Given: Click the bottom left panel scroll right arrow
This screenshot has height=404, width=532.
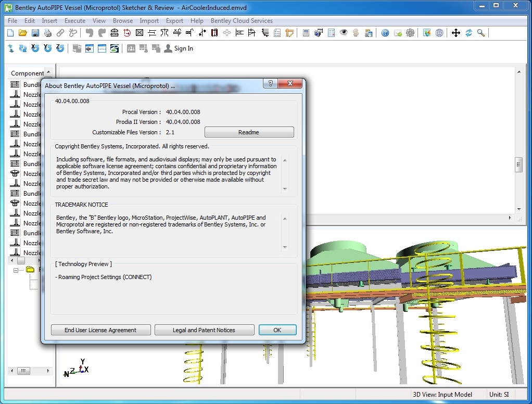Looking at the screenshot, I should [48, 371].
